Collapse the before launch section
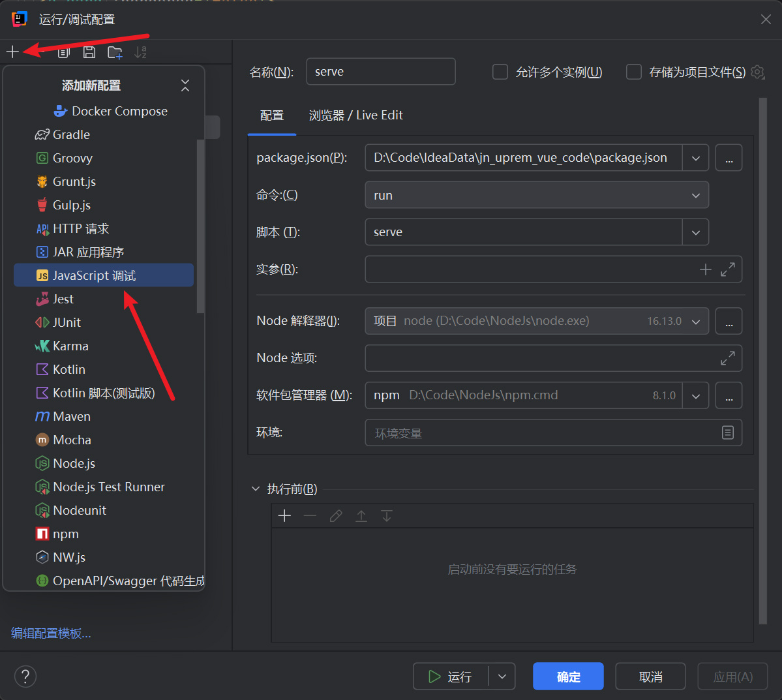Viewport: 782px width, 700px height. pos(256,489)
